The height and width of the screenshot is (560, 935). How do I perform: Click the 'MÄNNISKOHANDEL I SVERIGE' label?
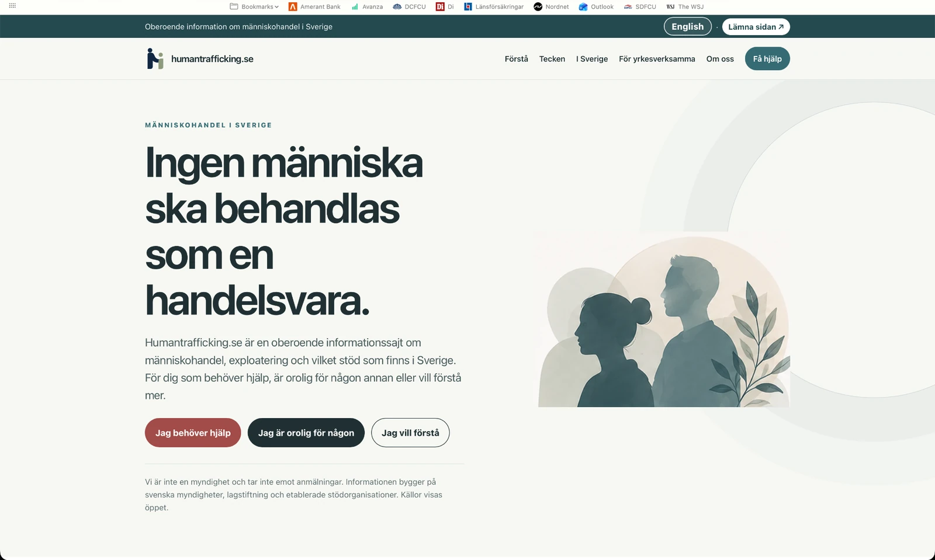pyautogui.click(x=209, y=125)
